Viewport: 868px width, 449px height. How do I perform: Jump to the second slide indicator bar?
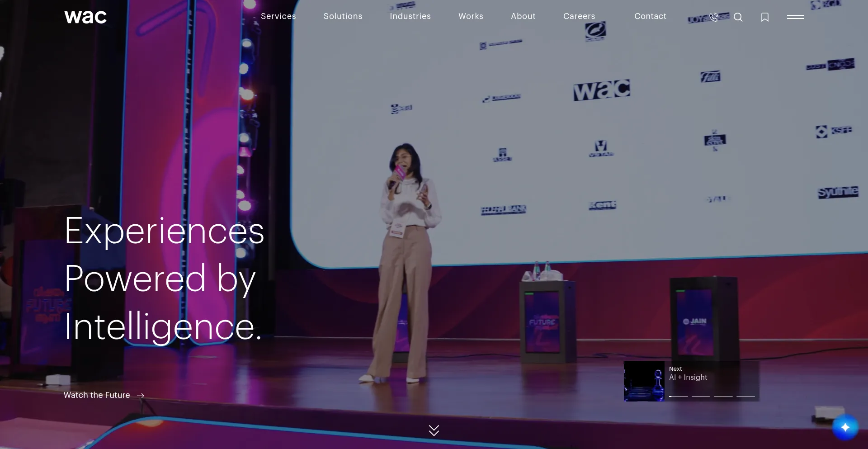[x=701, y=397]
